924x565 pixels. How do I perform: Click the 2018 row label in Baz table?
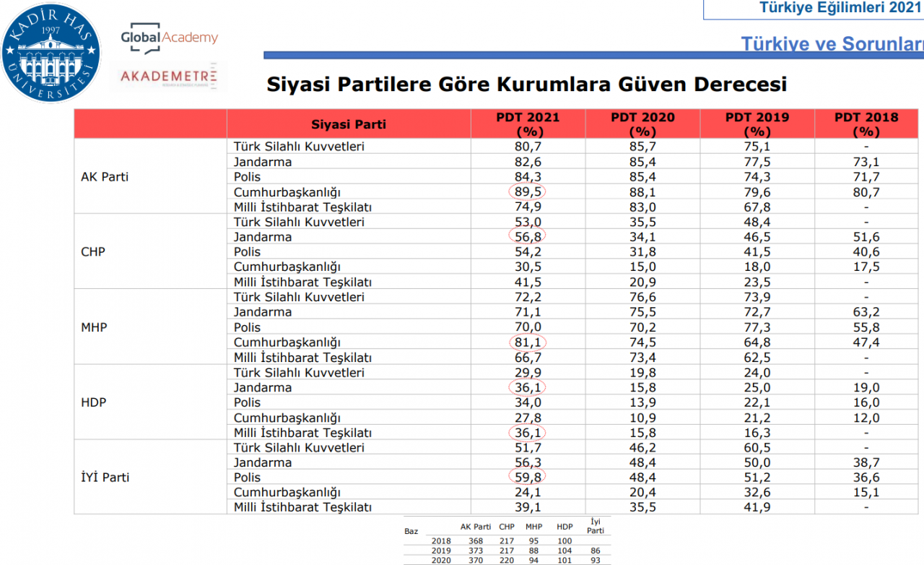coord(440,540)
